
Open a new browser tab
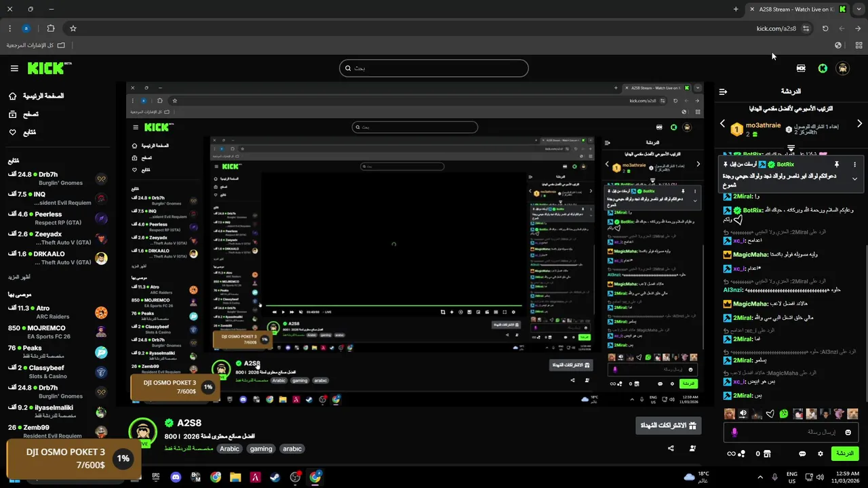click(736, 9)
